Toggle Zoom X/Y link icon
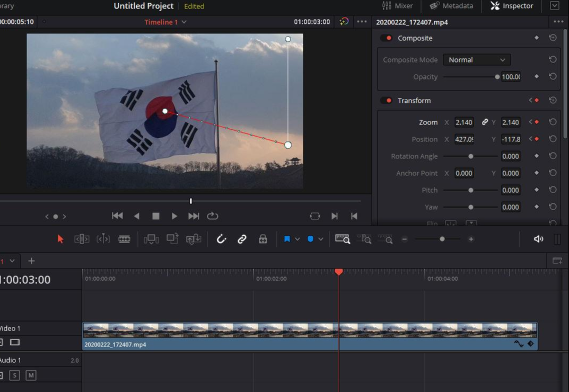The image size is (569, 392). [485, 122]
